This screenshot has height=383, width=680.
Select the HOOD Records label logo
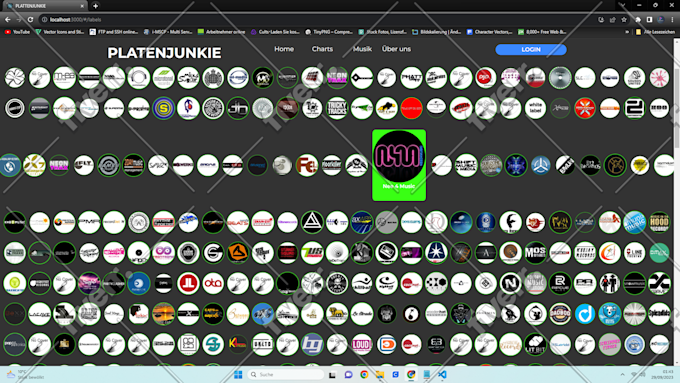pos(659,222)
